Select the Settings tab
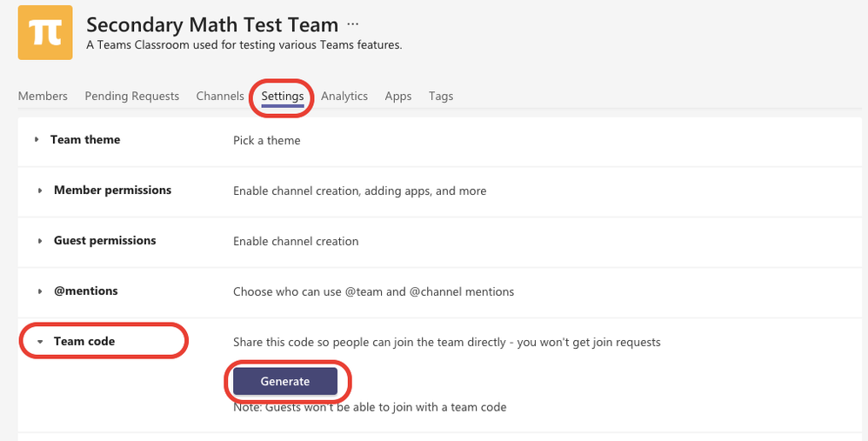The height and width of the screenshot is (441, 868). tap(283, 97)
